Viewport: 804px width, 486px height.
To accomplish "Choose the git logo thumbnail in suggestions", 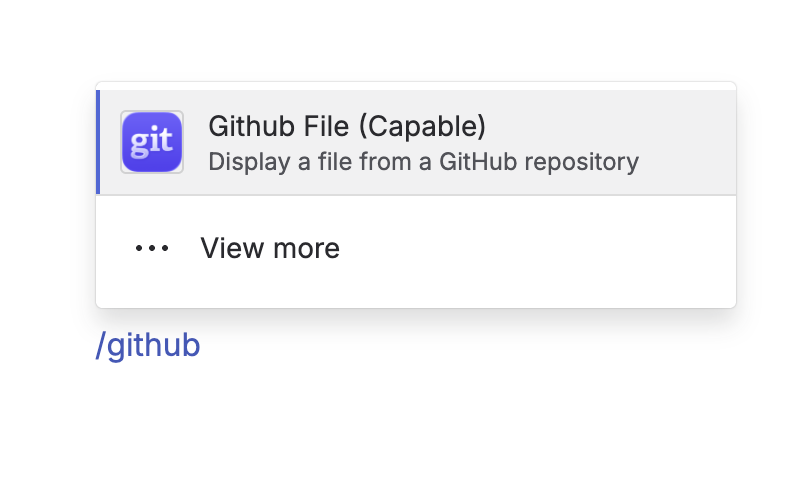I will coord(152,142).
